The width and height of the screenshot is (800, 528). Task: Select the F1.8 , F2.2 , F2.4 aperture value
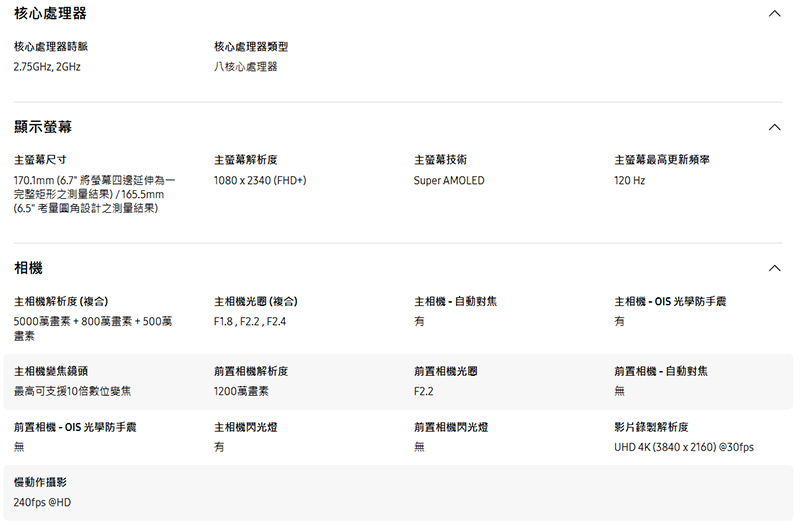(250, 322)
